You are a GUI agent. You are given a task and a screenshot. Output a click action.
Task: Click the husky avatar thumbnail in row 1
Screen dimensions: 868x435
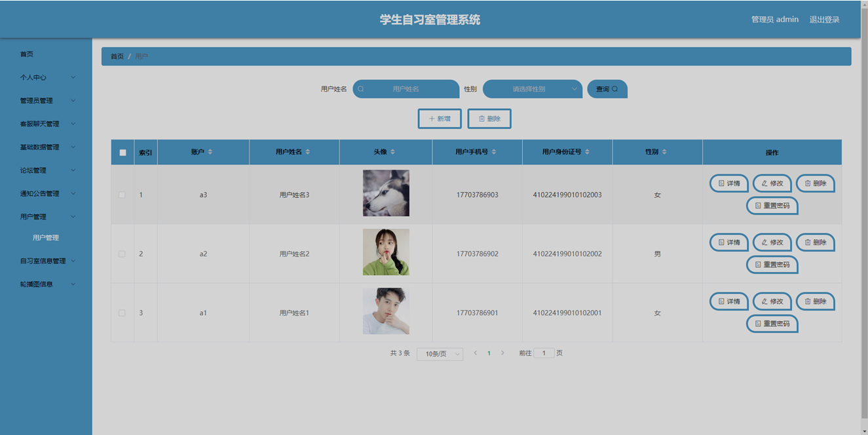pos(386,193)
